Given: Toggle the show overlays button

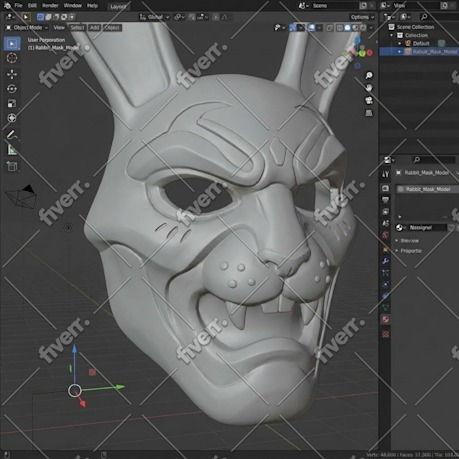Looking at the screenshot, I should coord(312,28).
